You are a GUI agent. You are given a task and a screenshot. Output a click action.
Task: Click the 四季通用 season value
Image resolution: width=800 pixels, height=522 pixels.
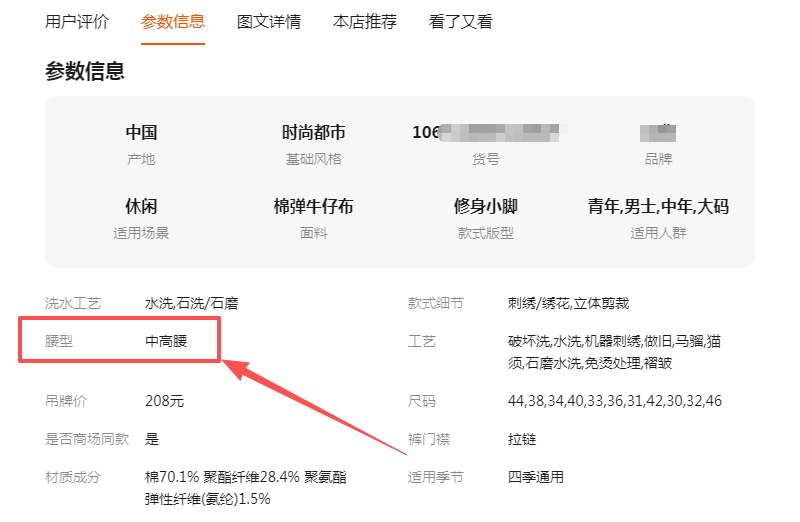click(536, 477)
